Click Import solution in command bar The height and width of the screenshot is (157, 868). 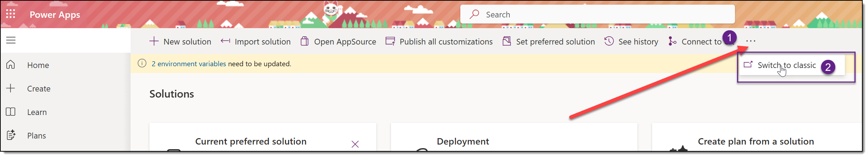pos(256,42)
